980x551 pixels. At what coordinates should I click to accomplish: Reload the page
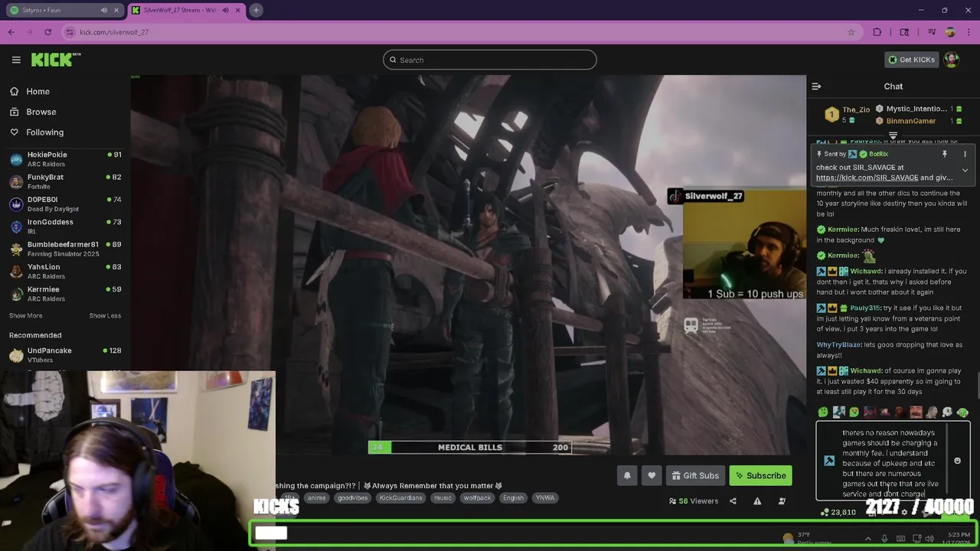[x=47, y=32]
